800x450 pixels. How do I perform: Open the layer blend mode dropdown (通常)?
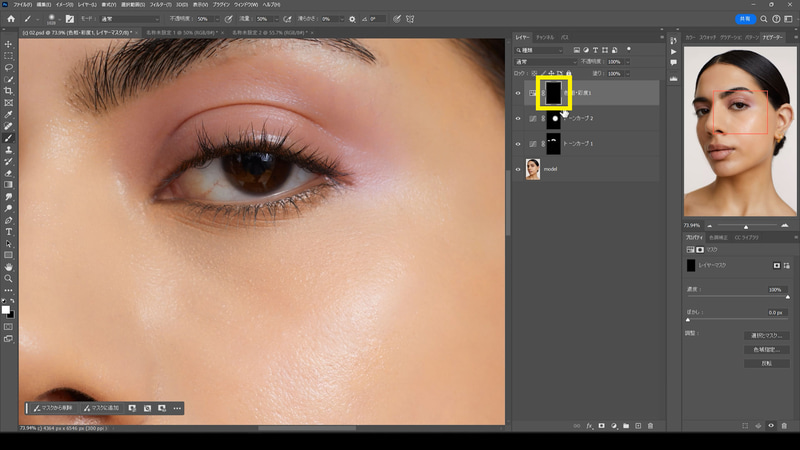pos(545,61)
